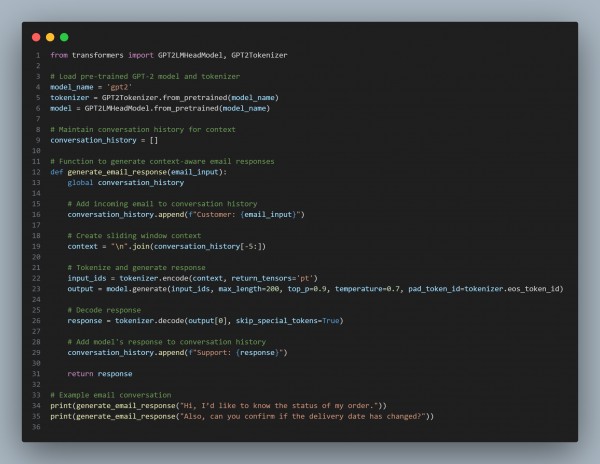Click the 'model.generate' call
The width and height of the screenshot is (600, 464).
pos(335,289)
